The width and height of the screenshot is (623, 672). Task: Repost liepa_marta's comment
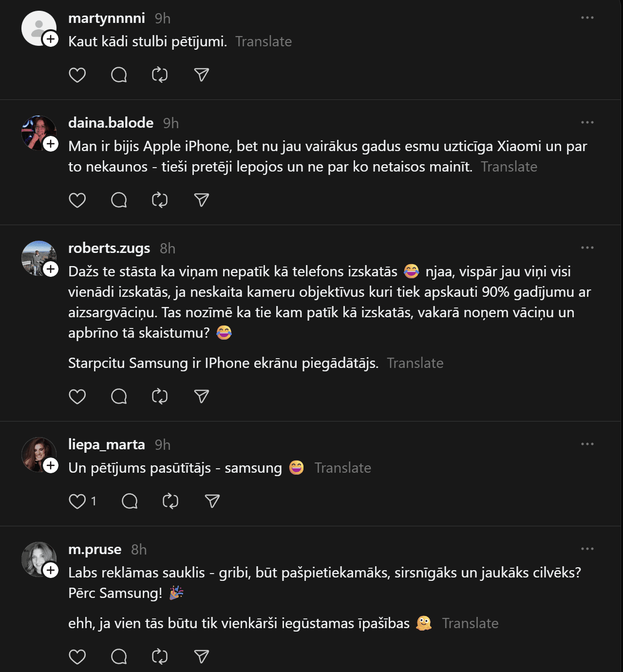pyautogui.click(x=170, y=501)
